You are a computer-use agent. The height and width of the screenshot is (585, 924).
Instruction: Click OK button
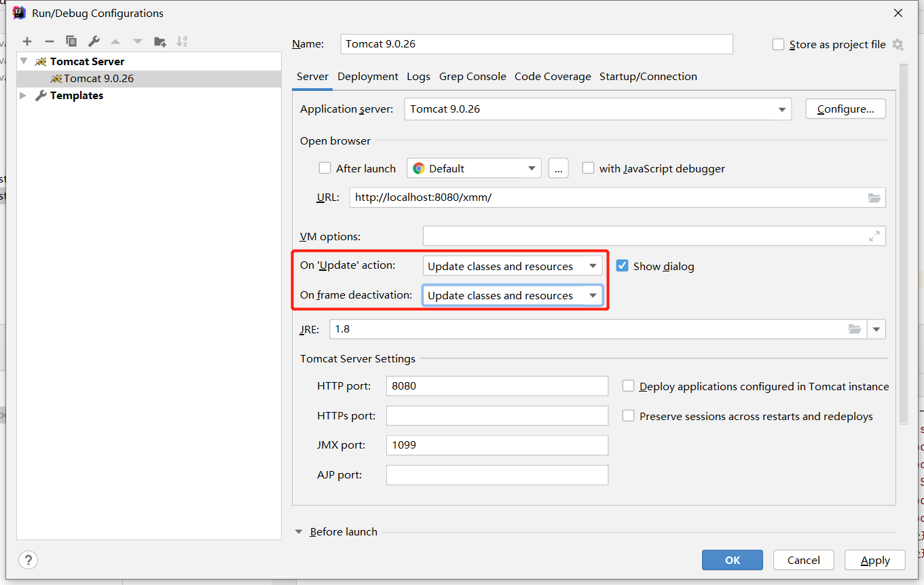click(733, 560)
